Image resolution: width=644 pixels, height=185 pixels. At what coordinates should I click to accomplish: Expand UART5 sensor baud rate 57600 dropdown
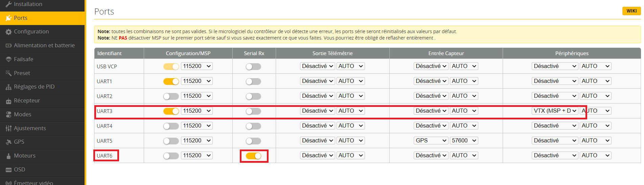[464, 141]
